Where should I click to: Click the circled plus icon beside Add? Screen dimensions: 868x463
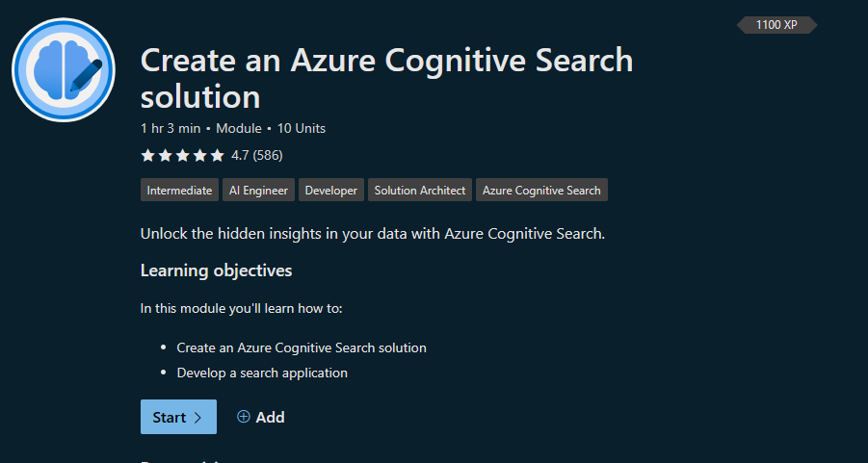[243, 417]
